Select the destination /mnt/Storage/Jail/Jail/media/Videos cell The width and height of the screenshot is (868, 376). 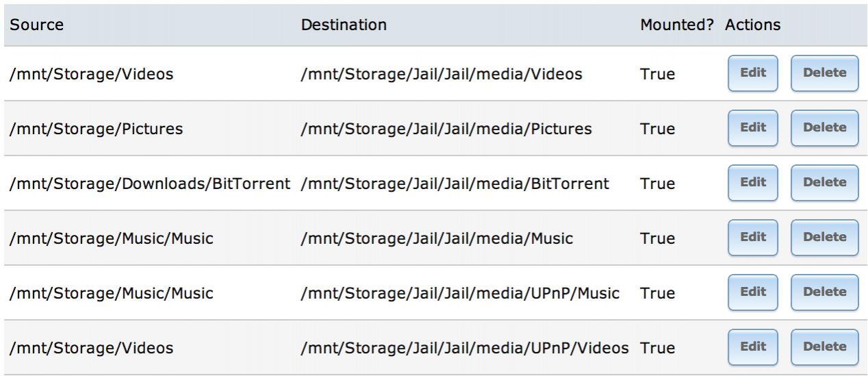point(442,74)
